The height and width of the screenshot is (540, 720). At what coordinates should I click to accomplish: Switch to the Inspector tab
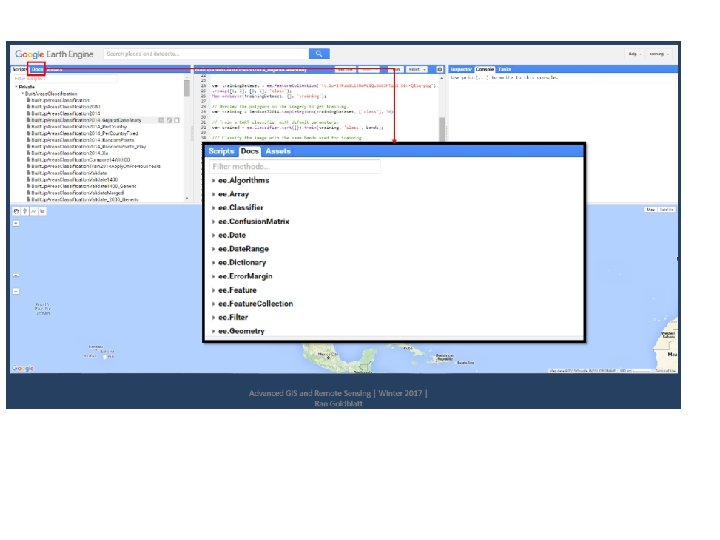(461, 69)
